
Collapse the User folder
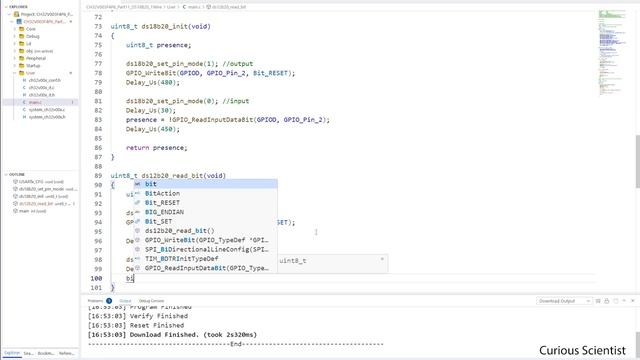coord(15,73)
